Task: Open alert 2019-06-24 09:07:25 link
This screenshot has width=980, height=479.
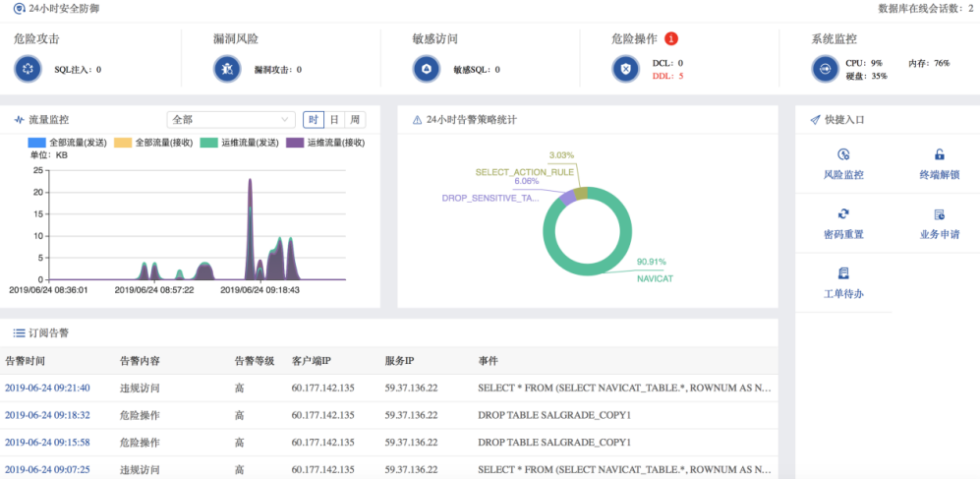Action: point(47,469)
